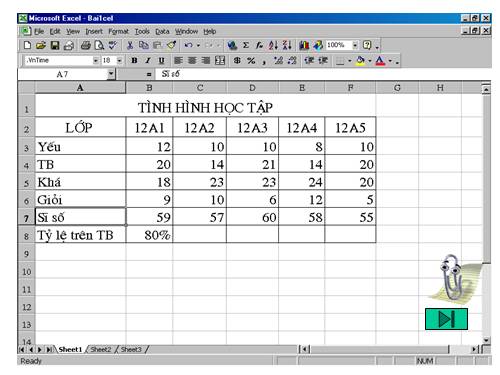The width and height of the screenshot is (500, 375).
Task: Toggle Italic formatting button
Action: [148, 60]
